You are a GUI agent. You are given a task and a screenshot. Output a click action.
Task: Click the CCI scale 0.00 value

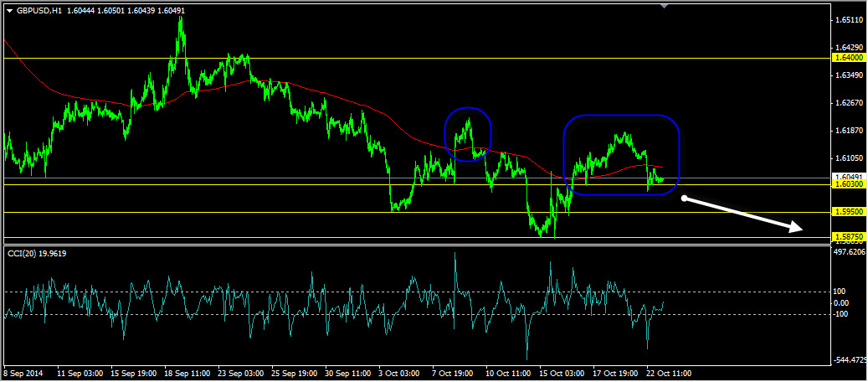tap(842, 302)
